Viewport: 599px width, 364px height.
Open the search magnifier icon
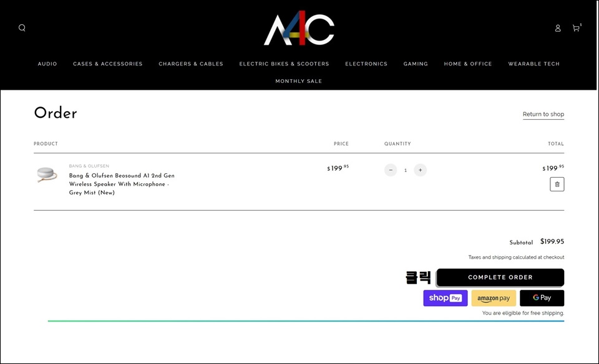(22, 28)
